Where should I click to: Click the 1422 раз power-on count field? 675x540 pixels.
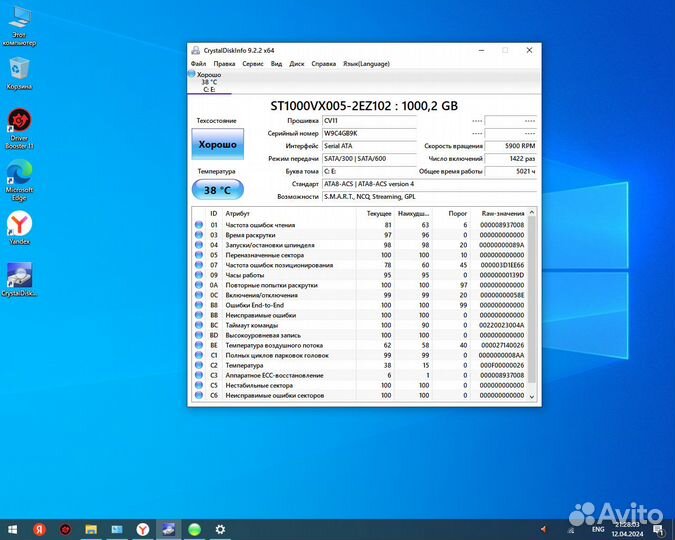click(511, 159)
